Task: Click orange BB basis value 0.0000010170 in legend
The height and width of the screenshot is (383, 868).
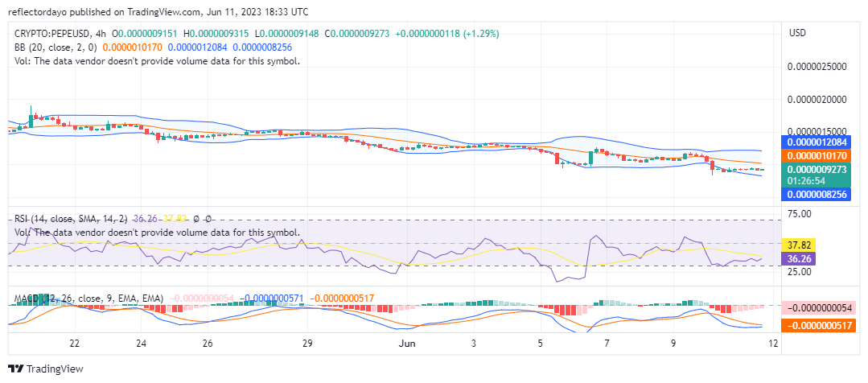Action: point(133,47)
